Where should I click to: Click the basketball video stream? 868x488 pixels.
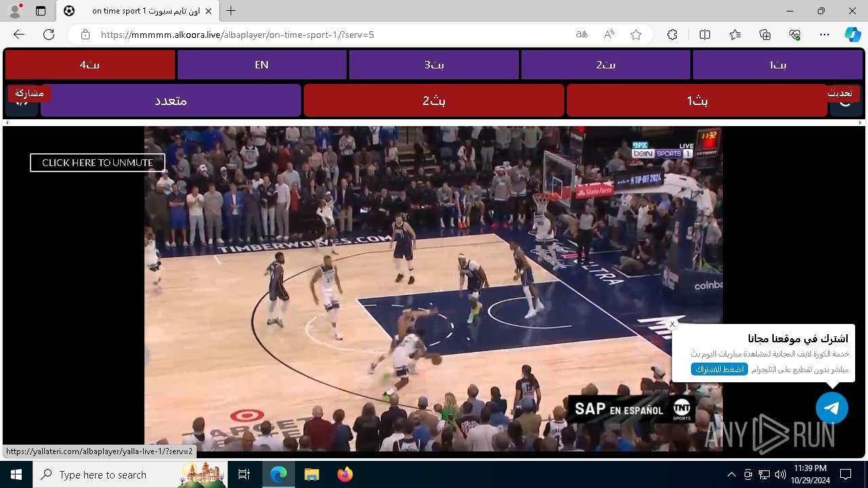pyautogui.click(x=433, y=288)
